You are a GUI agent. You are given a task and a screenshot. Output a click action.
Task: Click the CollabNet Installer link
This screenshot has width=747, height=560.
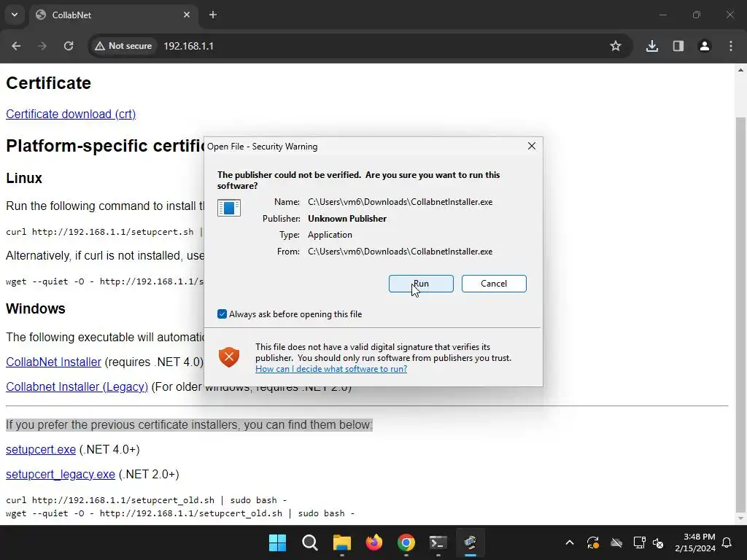click(x=53, y=362)
